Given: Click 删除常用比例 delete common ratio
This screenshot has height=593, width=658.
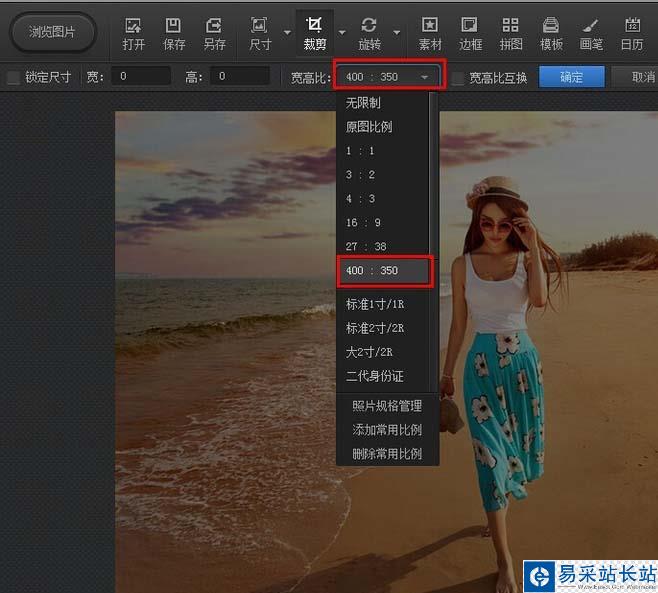Looking at the screenshot, I should 387,454.
